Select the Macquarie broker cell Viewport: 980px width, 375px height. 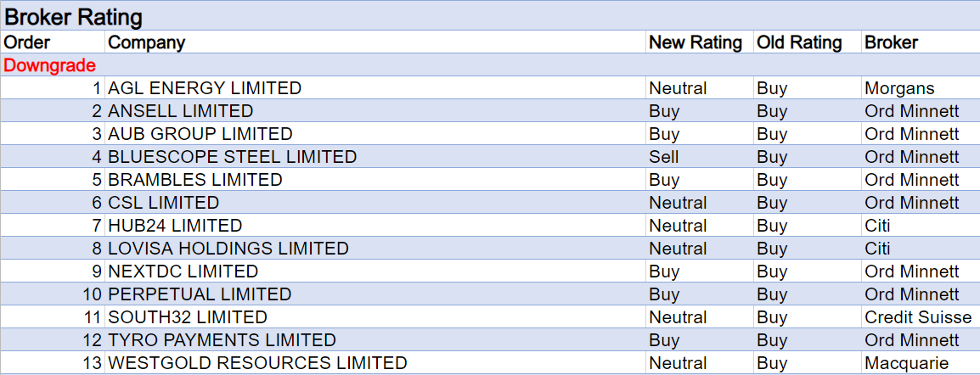(905, 363)
